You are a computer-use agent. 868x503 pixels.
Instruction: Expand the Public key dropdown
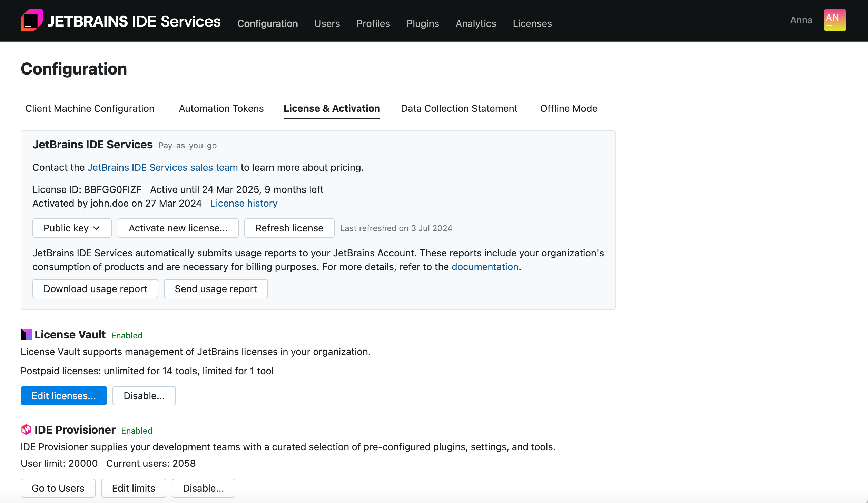pos(72,228)
